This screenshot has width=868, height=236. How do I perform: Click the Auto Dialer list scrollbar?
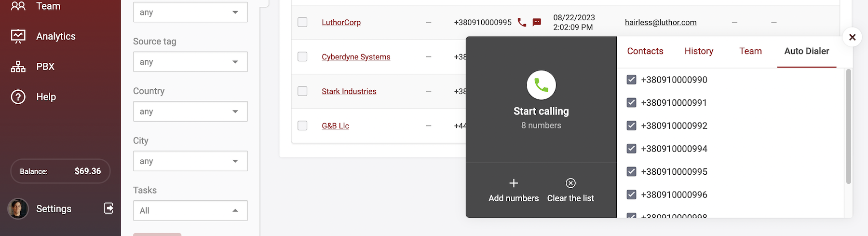point(848,126)
